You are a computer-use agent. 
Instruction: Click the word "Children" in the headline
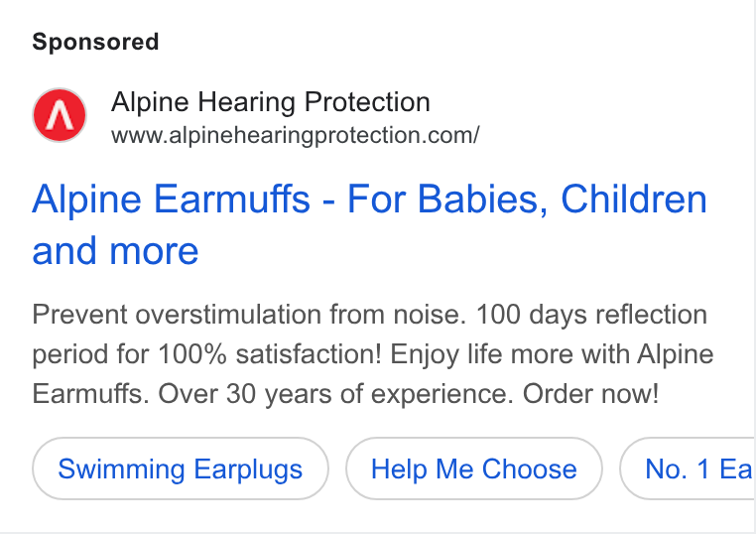634,199
